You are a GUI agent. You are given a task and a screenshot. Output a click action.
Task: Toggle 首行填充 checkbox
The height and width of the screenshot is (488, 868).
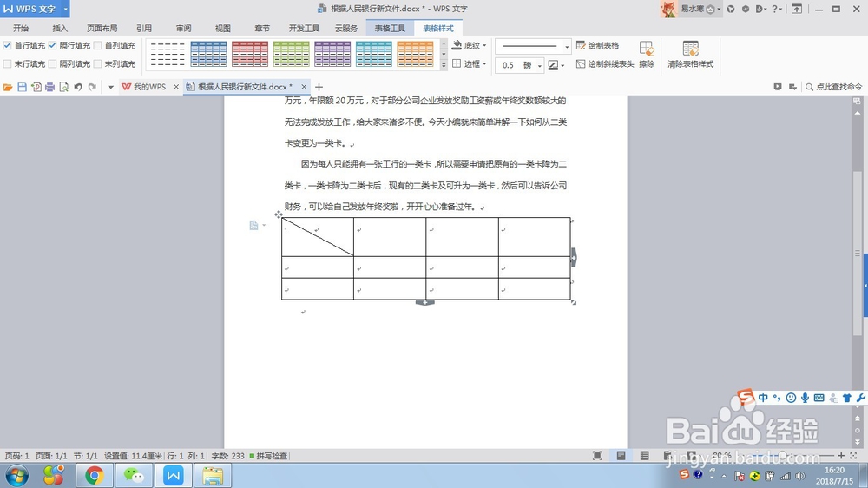click(7, 45)
